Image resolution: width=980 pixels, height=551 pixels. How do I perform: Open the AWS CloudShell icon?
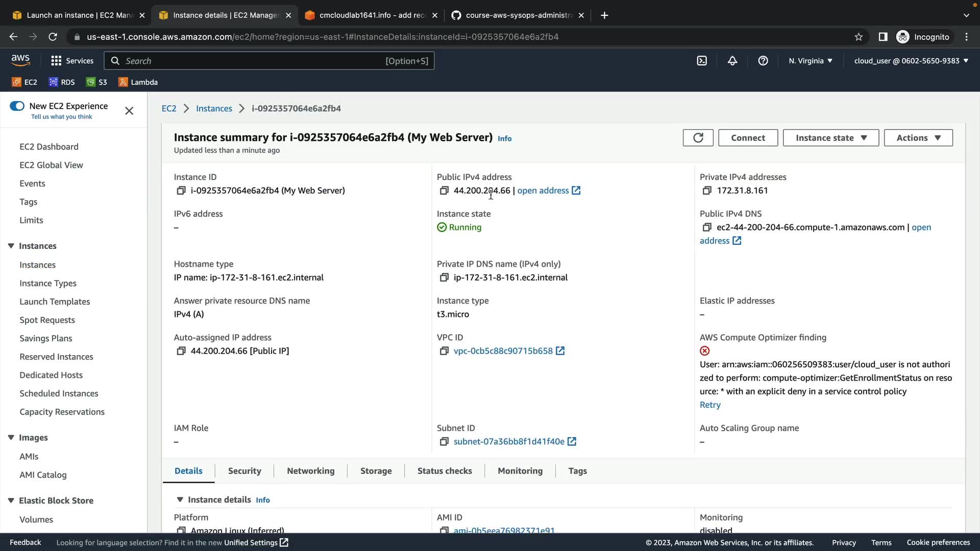pos(702,61)
